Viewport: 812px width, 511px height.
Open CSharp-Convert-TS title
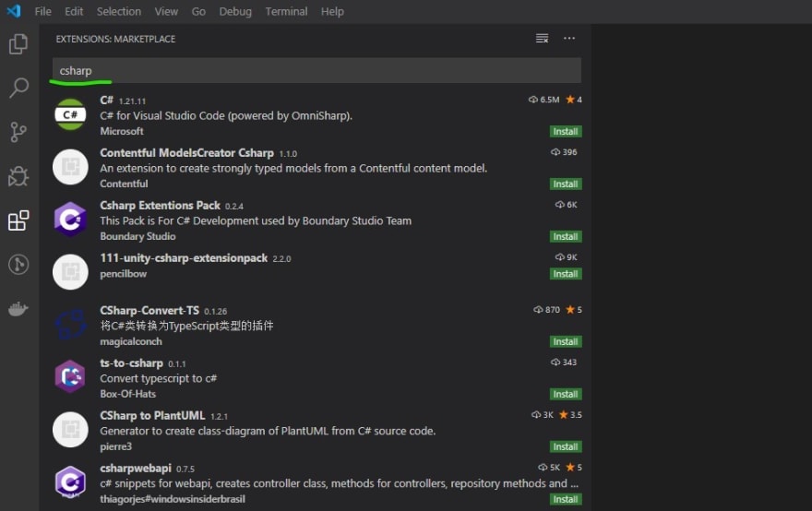(149, 310)
